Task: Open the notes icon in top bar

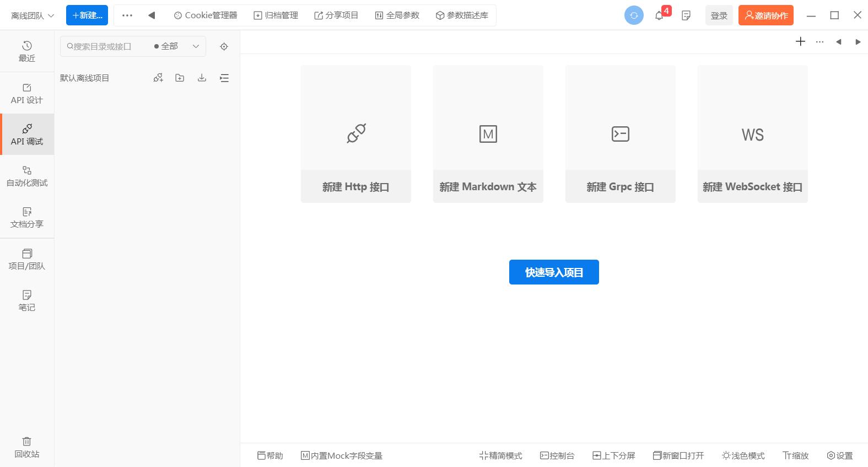Action: click(686, 15)
